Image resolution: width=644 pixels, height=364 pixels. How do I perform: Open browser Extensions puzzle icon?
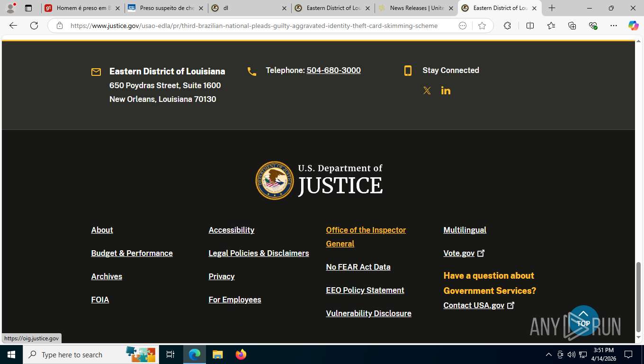point(507,26)
